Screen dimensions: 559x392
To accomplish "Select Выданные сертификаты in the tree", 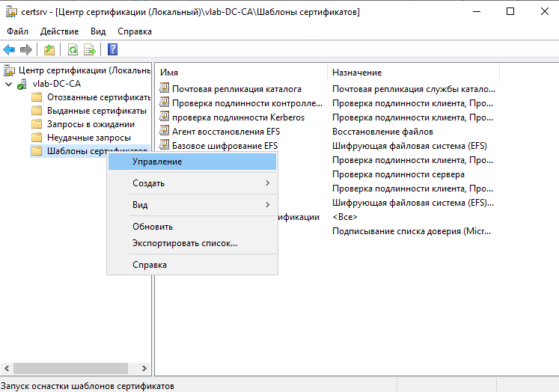I will point(97,111).
